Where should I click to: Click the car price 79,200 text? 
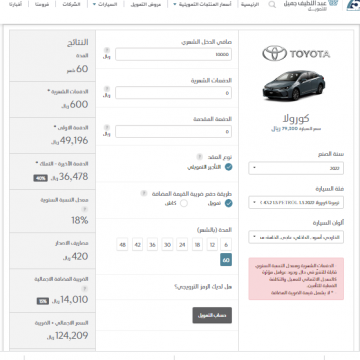coord(296,128)
